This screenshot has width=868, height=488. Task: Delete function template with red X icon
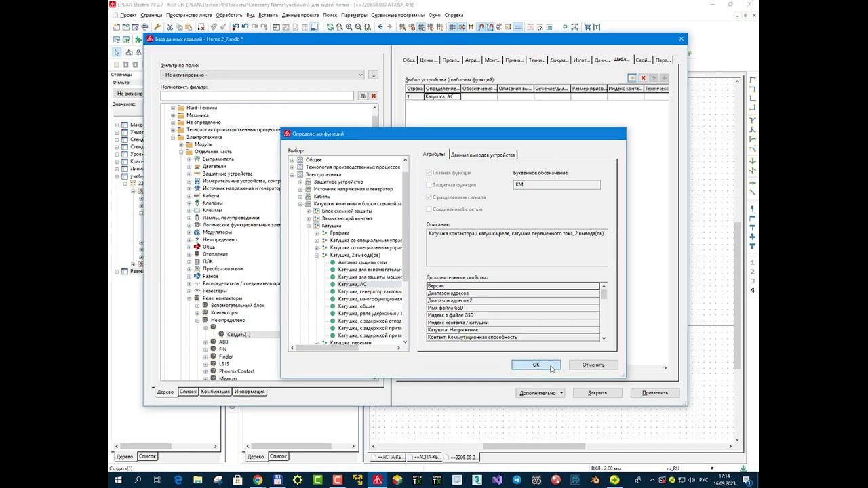pyautogui.click(x=644, y=78)
